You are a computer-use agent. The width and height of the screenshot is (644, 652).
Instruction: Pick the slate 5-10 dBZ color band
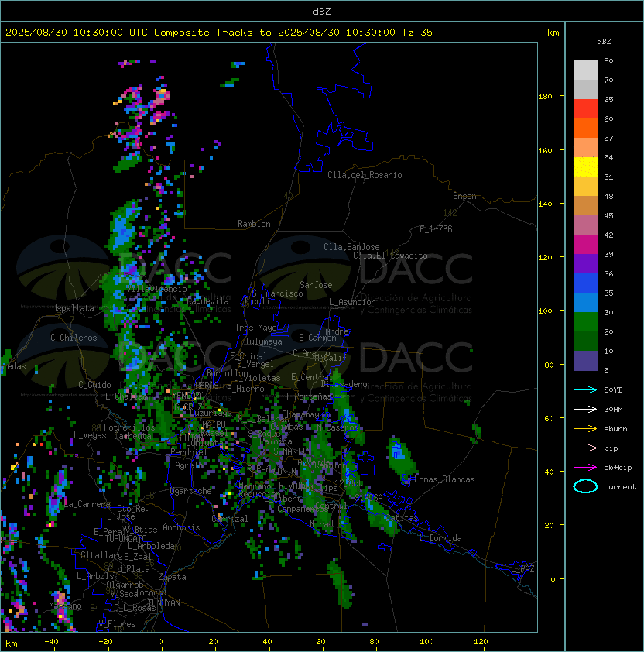tap(585, 361)
